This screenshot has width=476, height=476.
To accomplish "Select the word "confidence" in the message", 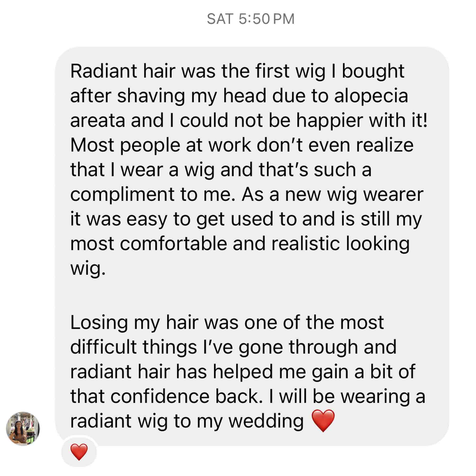I will [x=160, y=397].
